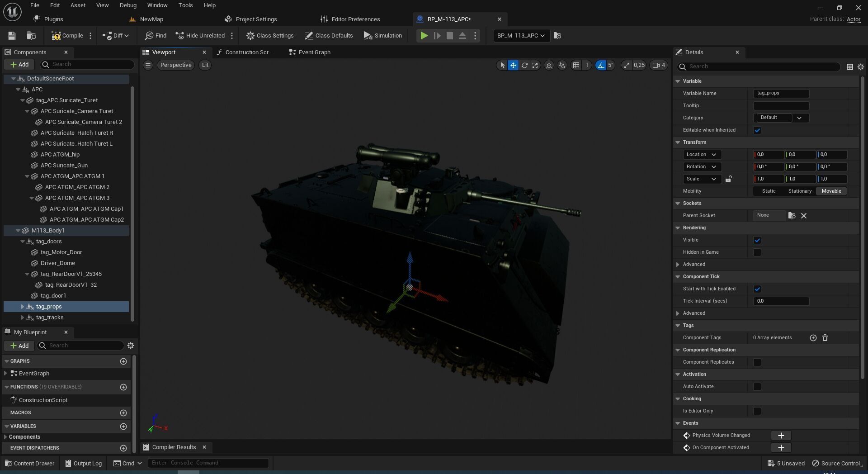Viewport: 868px width, 474px height.
Task: Open the Diff dropdown
Action: tap(116, 36)
